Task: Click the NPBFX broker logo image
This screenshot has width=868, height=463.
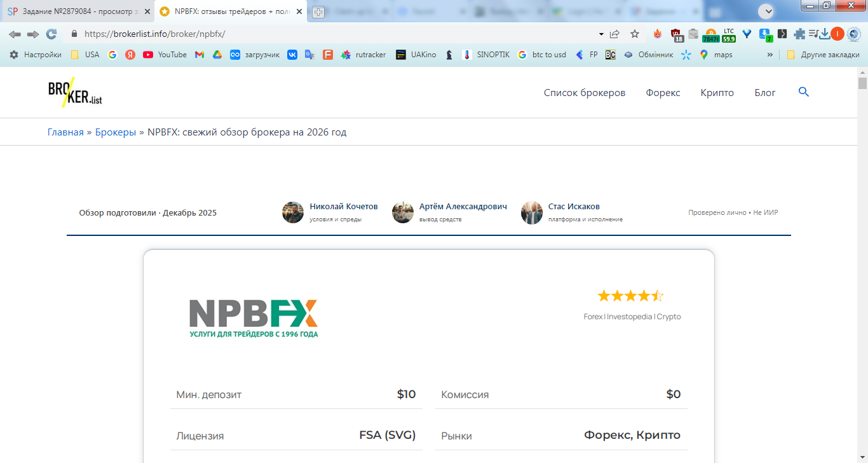Action: (254, 318)
